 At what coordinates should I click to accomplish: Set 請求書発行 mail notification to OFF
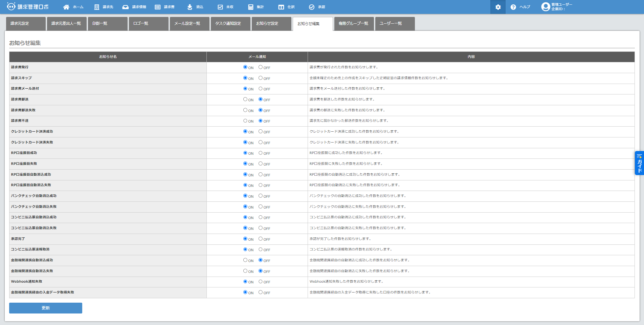tap(261, 67)
